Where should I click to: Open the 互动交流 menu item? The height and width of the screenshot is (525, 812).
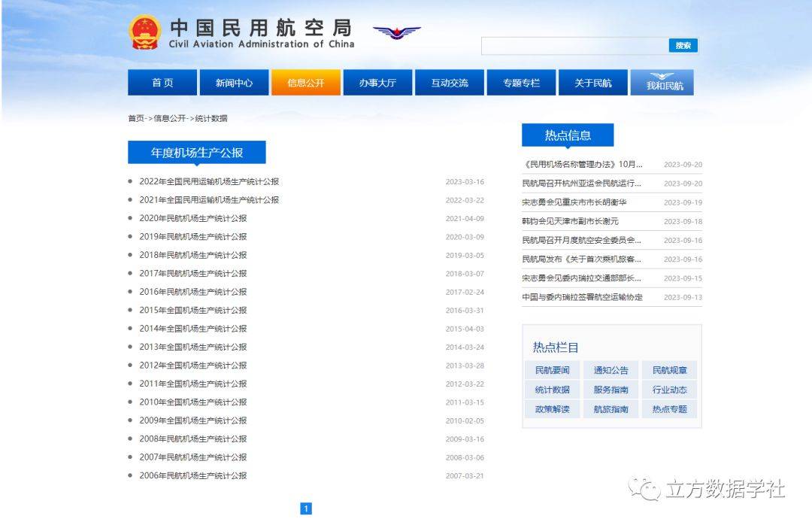coord(450,83)
